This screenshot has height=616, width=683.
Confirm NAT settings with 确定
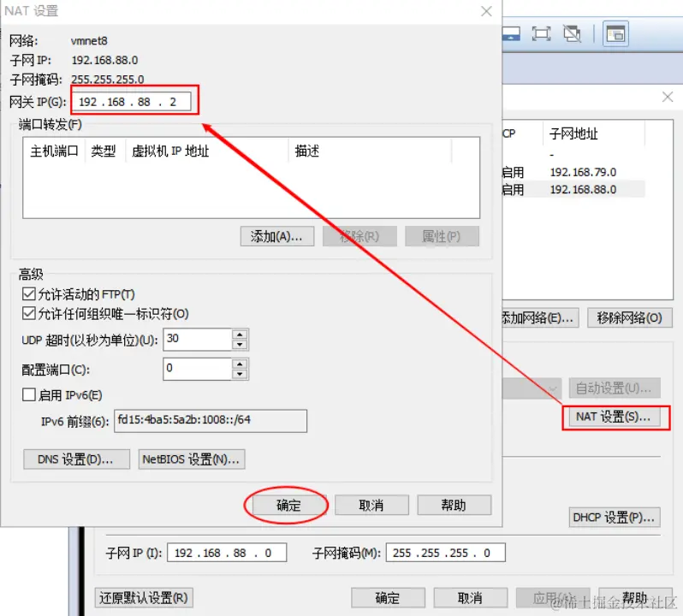point(288,505)
